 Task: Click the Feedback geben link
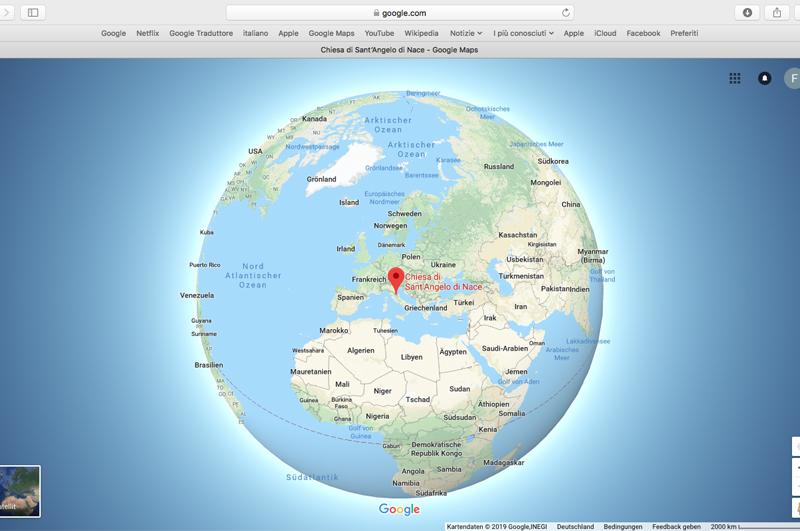676,526
